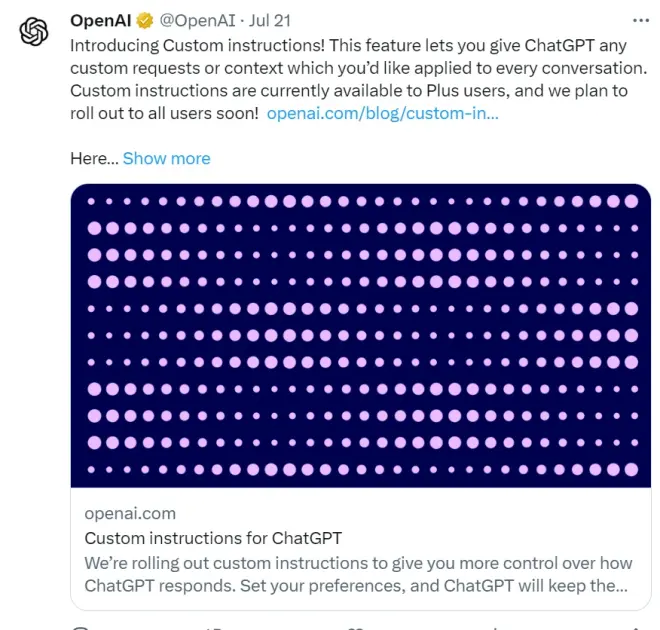Like the tweet using the cut-off heart icon

[353, 626]
